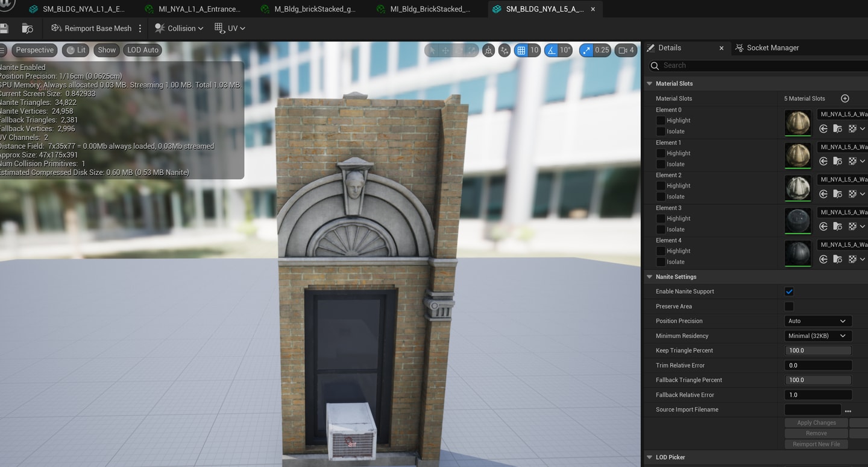This screenshot has height=467, width=868.
Task: Toggle the world/local coordinate system icon
Action: click(x=488, y=51)
